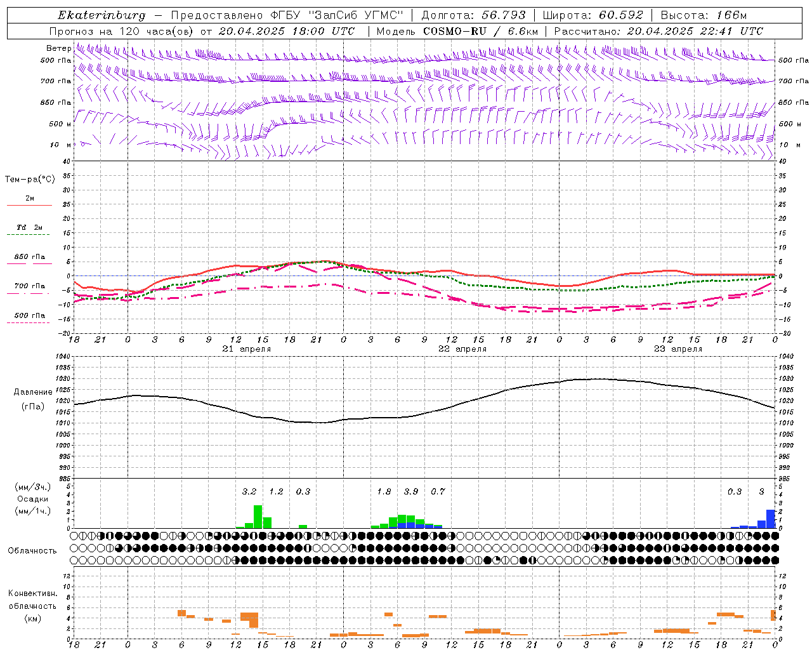
Task: Click the Конвективн. convective cloud label
Action: 32,594
